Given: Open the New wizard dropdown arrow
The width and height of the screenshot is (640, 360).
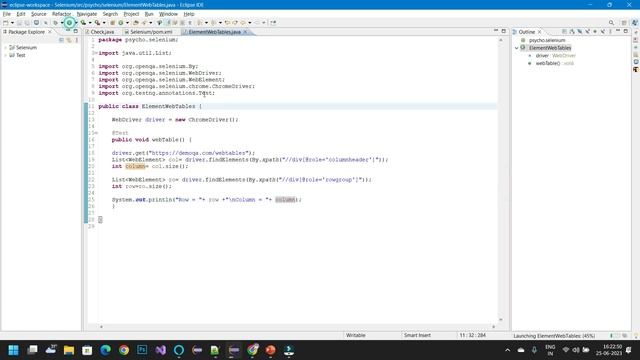Looking at the screenshot, I should pos(12,22).
